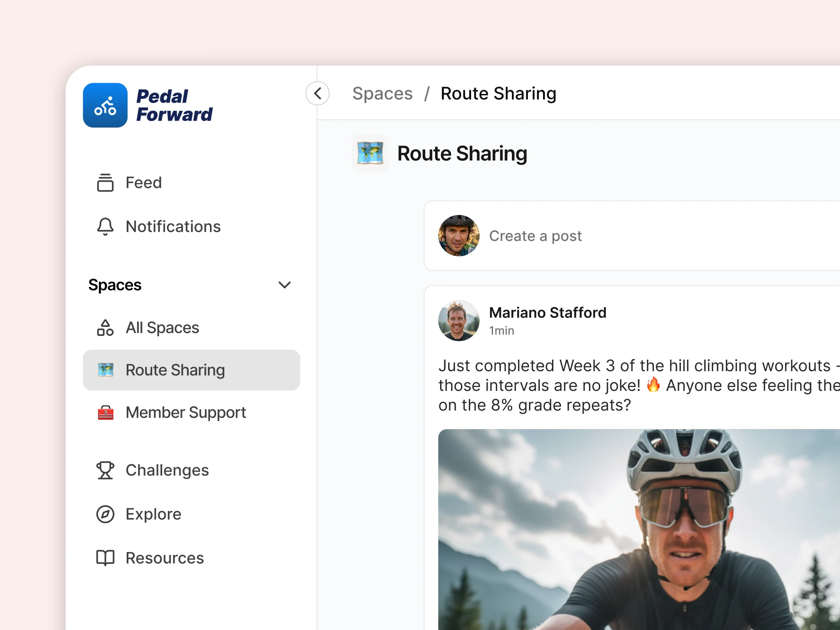
Task: Click the Spaces section heading
Action: pos(115,285)
